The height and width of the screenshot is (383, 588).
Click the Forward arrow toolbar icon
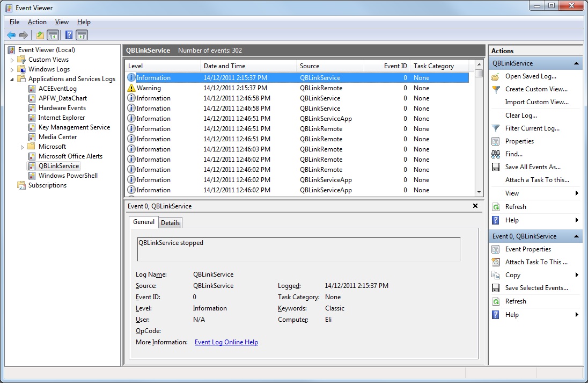(x=24, y=35)
